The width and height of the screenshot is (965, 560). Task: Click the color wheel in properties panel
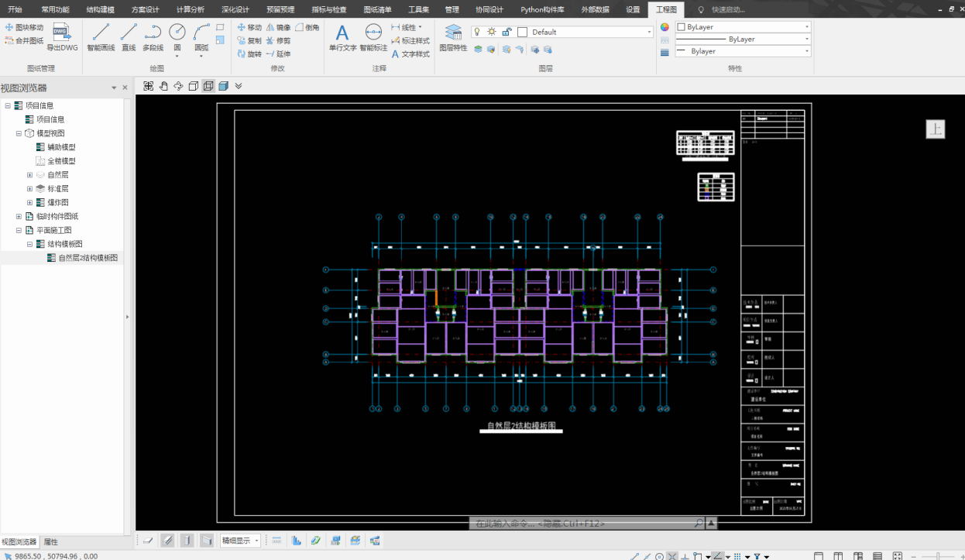point(665,27)
